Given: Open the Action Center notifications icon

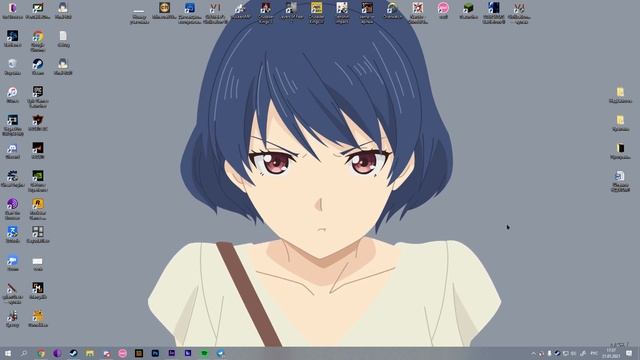Looking at the screenshot, I should point(629,353).
